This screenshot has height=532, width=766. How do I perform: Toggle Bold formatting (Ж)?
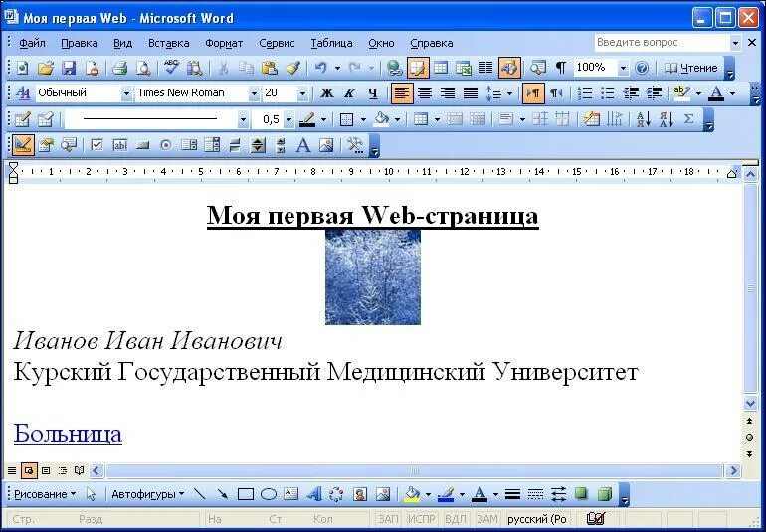point(327,92)
